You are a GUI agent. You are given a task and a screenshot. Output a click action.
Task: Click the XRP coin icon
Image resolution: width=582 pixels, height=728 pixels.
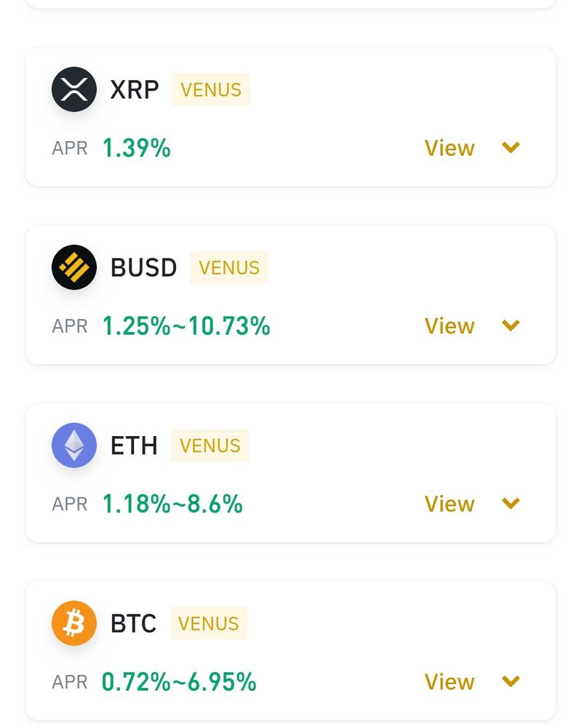74,90
